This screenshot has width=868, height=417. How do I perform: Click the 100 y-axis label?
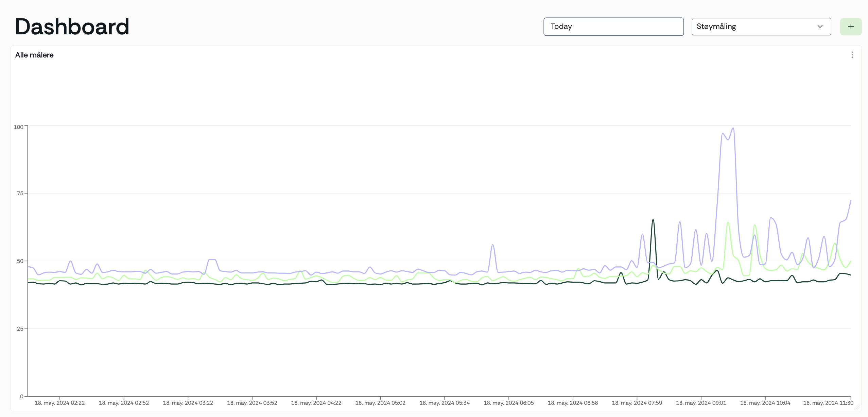point(18,127)
